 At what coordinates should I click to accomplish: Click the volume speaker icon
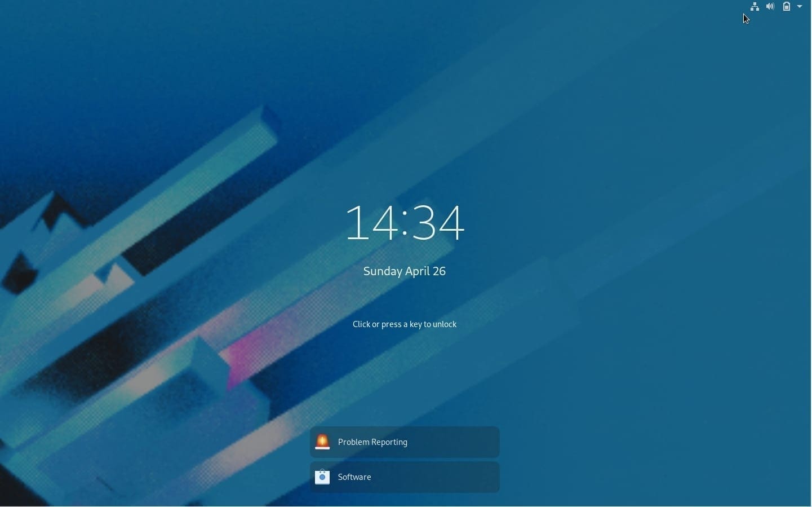771,7
